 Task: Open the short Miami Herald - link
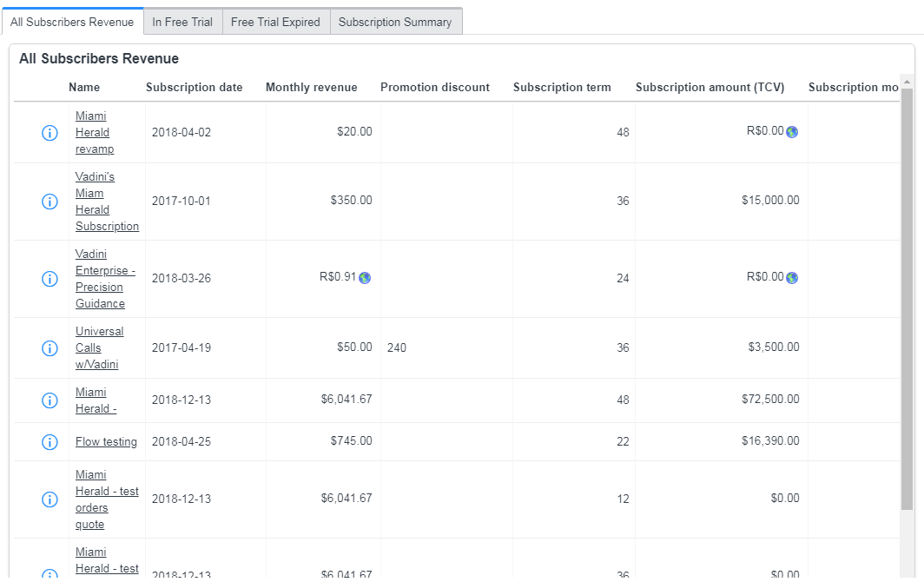pos(96,400)
